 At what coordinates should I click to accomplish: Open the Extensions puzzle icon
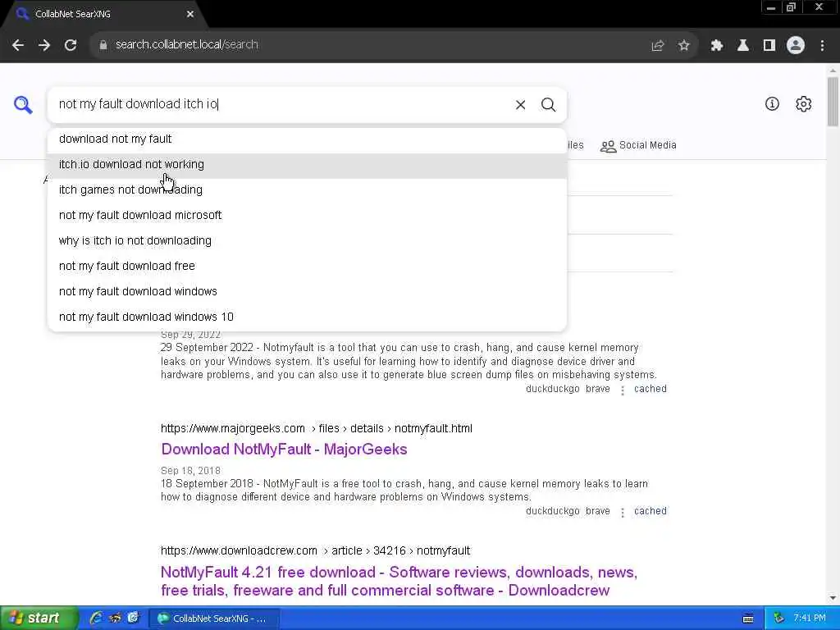click(x=716, y=46)
